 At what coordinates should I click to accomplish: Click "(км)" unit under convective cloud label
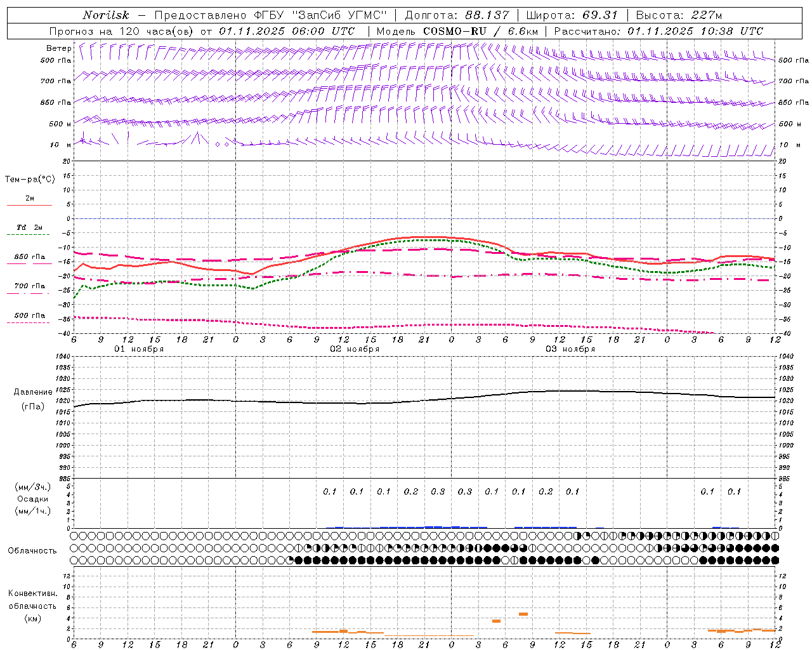pyautogui.click(x=32, y=618)
